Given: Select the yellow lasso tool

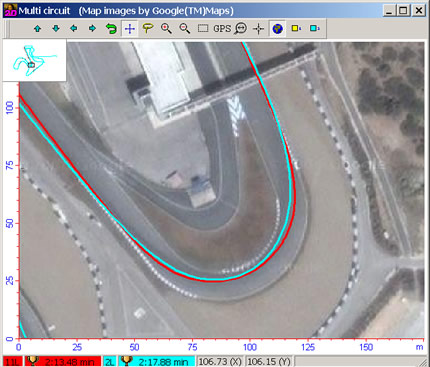Looking at the screenshot, I should (148, 29).
